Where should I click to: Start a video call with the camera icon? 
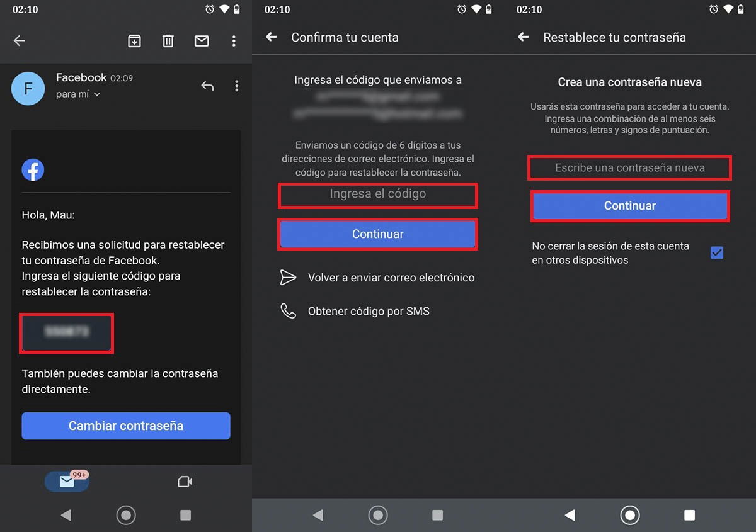[185, 481]
